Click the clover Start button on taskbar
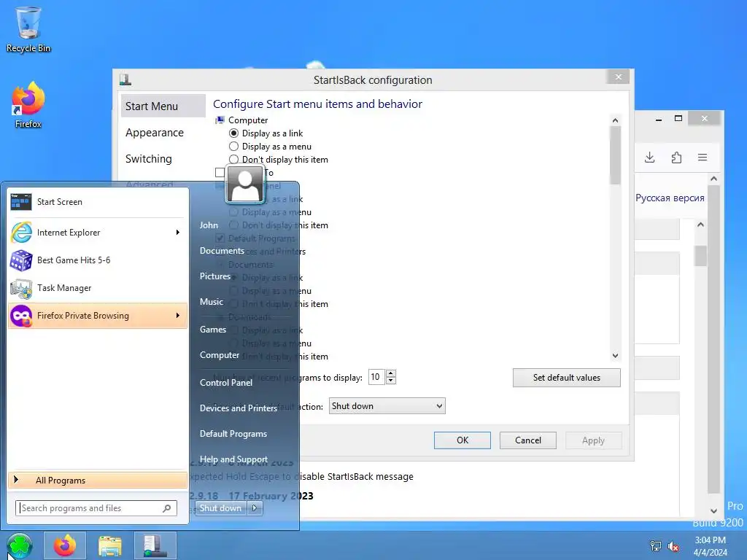The height and width of the screenshot is (560, 747). pyautogui.click(x=20, y=545)
